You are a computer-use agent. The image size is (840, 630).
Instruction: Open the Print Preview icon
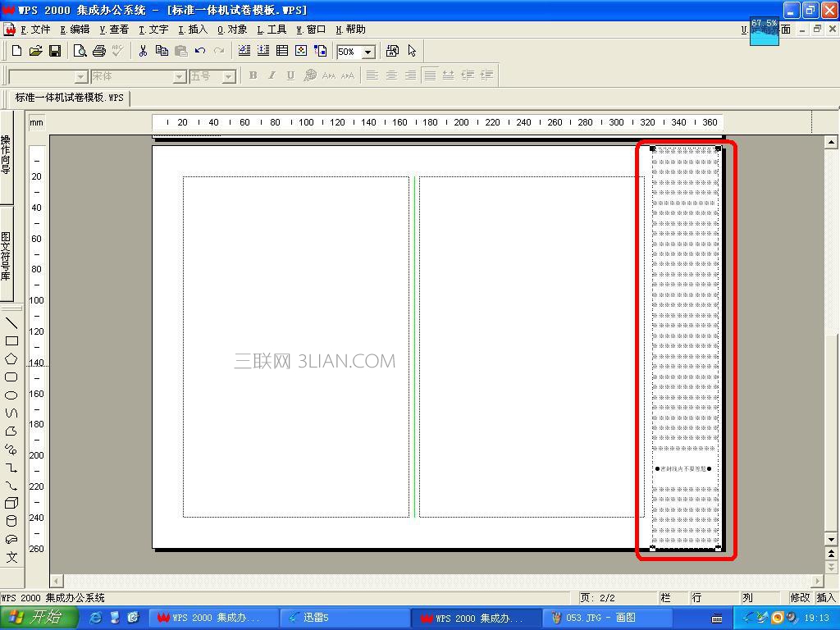point(80,51)
